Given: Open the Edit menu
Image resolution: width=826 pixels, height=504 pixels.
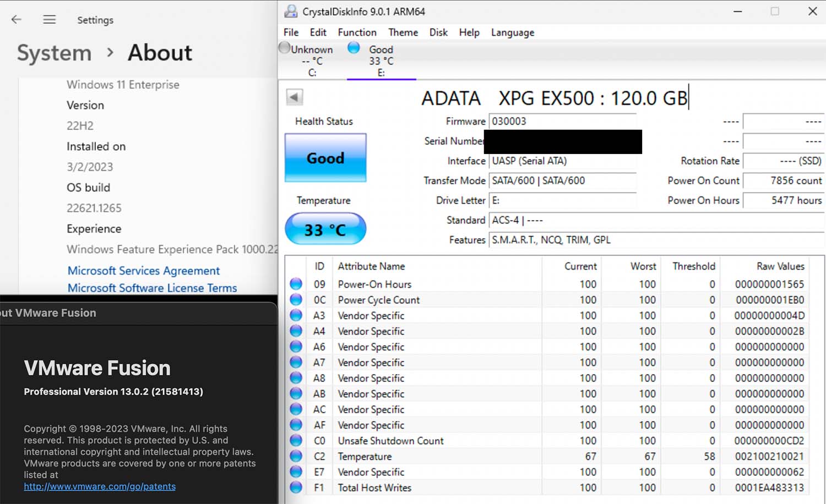Looking at the screenshot, I should click(318, 32).
